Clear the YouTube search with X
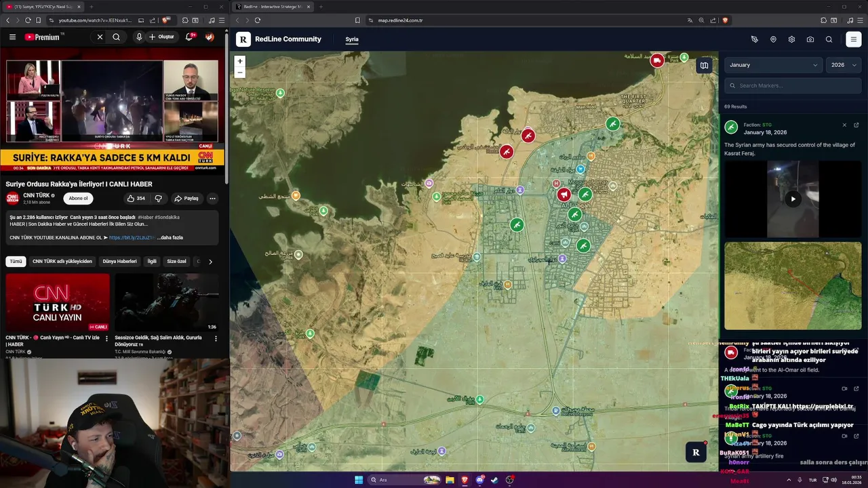 coord(100,37)
